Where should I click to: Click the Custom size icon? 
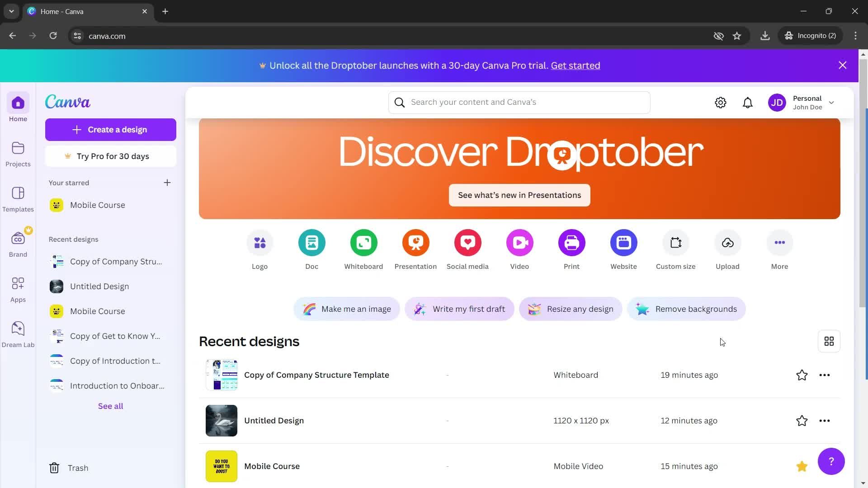(676, 243)
